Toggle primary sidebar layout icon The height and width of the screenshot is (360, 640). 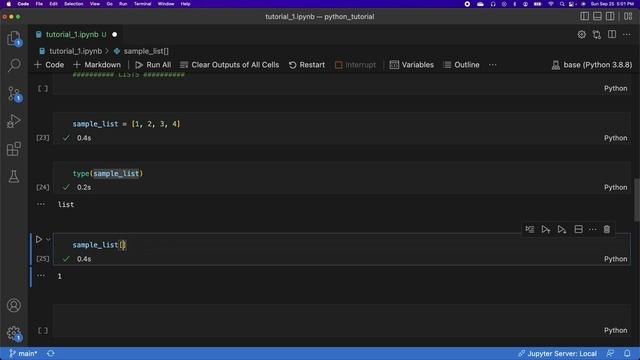point(584,16)
